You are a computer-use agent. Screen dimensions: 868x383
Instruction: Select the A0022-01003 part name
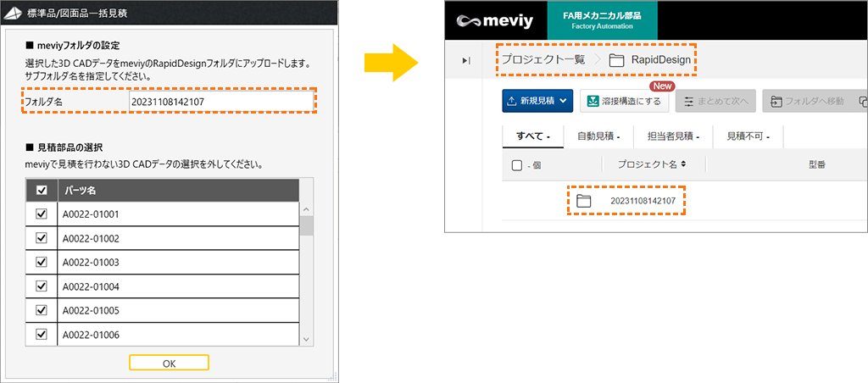90,262
